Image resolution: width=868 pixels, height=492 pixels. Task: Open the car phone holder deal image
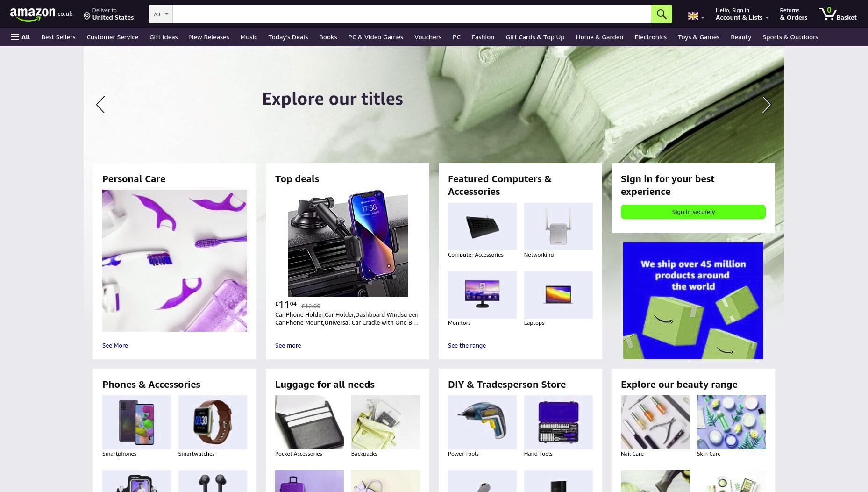[x=348, y=243]
